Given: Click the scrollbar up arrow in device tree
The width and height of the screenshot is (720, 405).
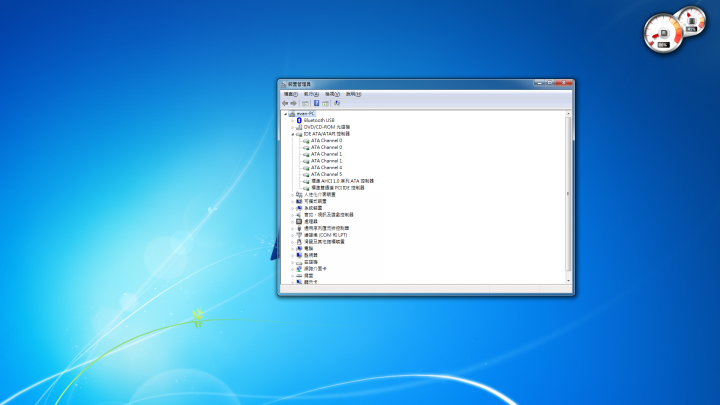Looking at the screenshot, I should tap(568, 113).
